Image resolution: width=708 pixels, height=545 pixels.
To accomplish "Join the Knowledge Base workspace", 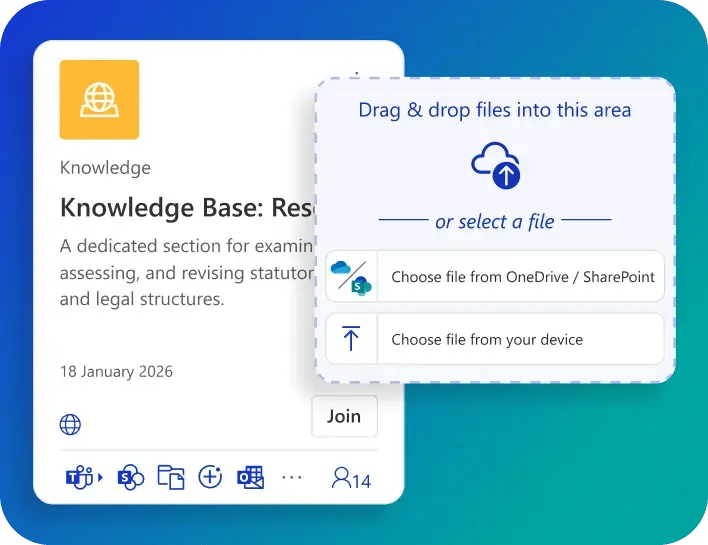I will 344,416.
